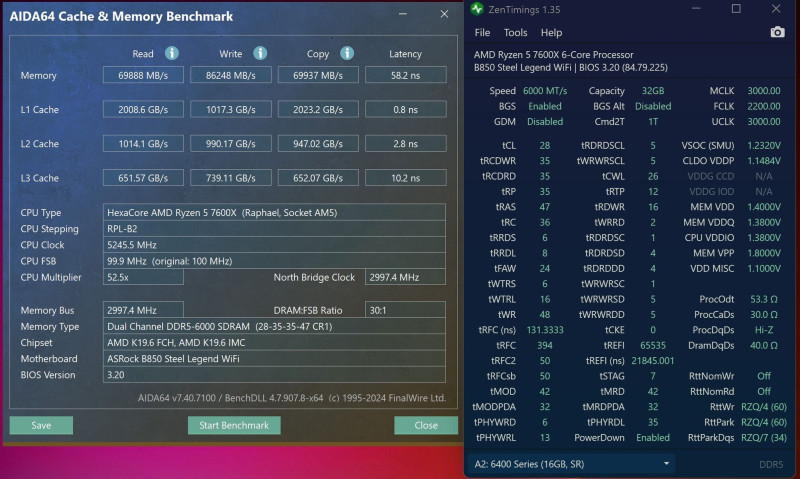Select L2 Cache Latency value 2.8 ns
800x479 pixels.
(406, 143)
